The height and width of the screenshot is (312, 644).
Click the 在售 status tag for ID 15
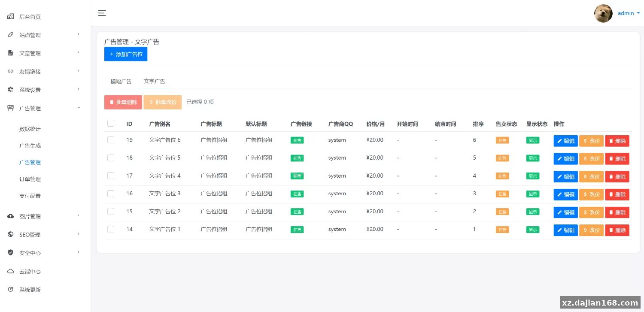502,212
